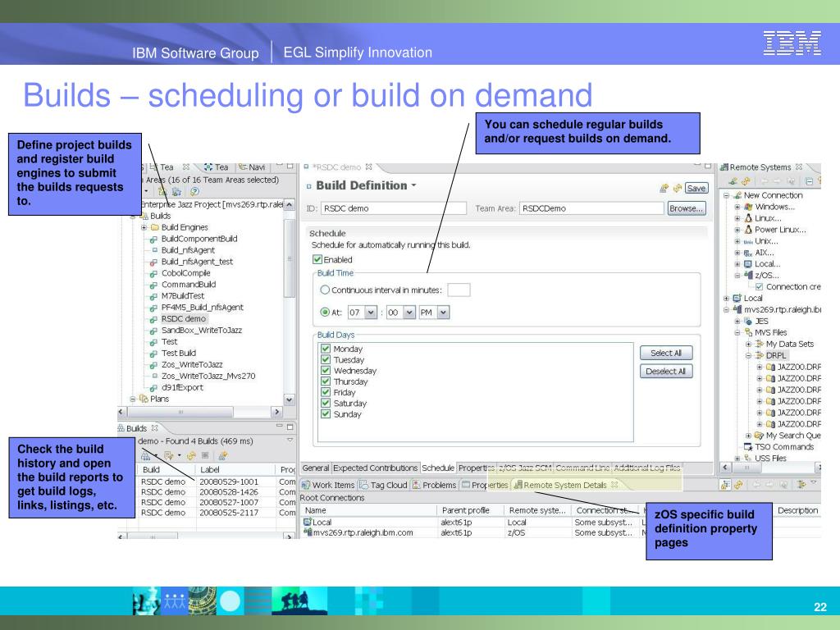Click the JES subsystem icon
This screenshot has width=840, height=630.
point(748,321)
